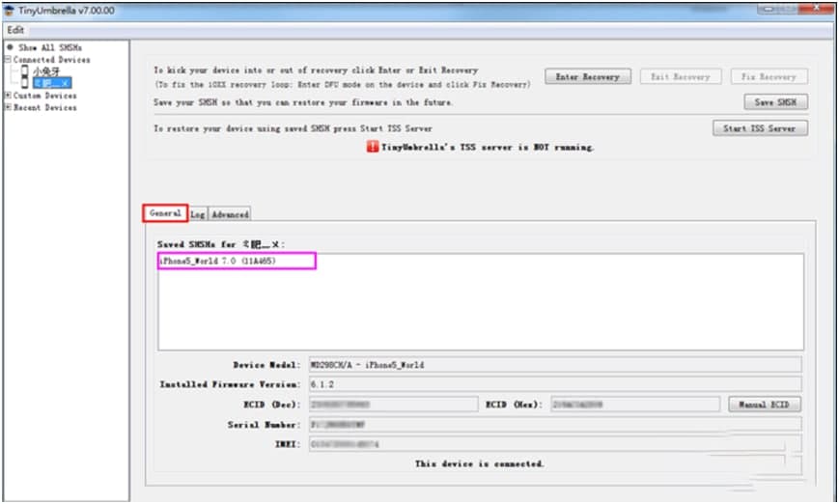Click the phone icon for device 小兔牙
Image resolution: width=839 pixels, height=504 pixels.
coord(24,70)
